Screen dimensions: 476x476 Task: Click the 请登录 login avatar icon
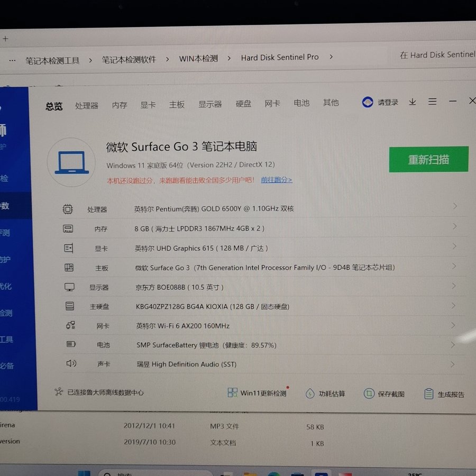[x=368, y=102]
